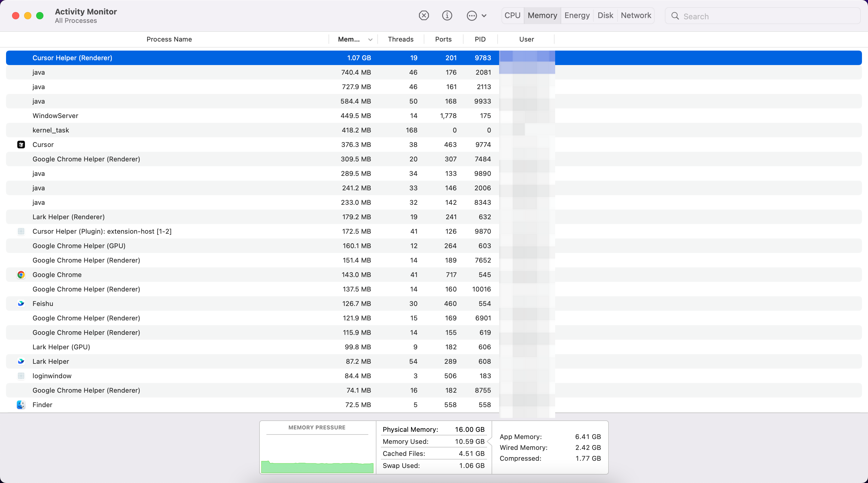The height and width of the screenshot is (483, 868).
Task: Click the loginwindow generic icon
Action: (x=21, y=376)
